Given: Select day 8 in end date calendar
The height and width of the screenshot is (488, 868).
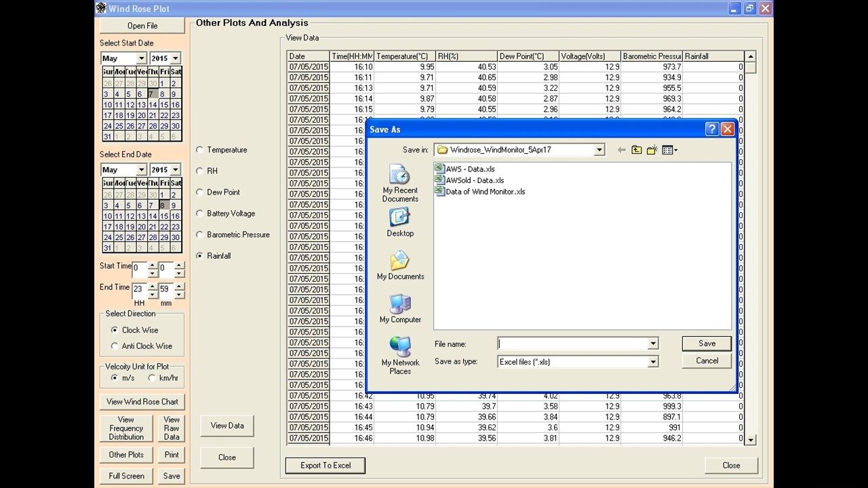Looking at the screenshot, I should click(x=163, y=205).
